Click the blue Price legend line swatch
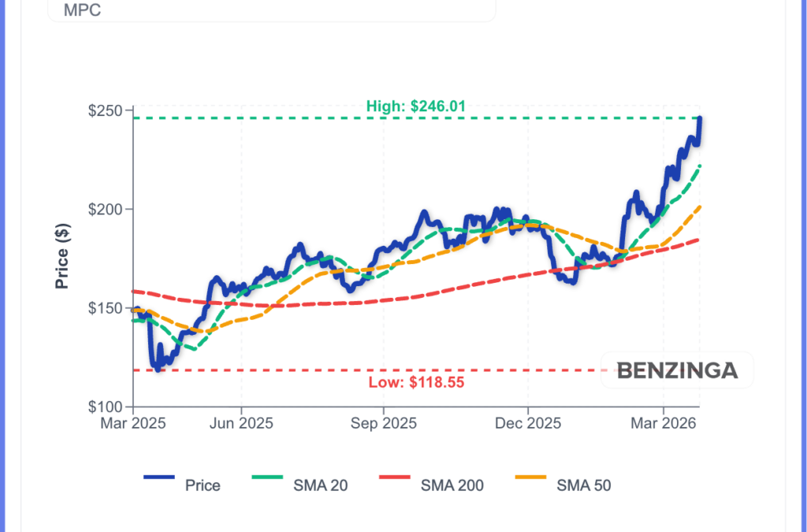The height and width of the screenshot is (532, 807). (160, 478)
